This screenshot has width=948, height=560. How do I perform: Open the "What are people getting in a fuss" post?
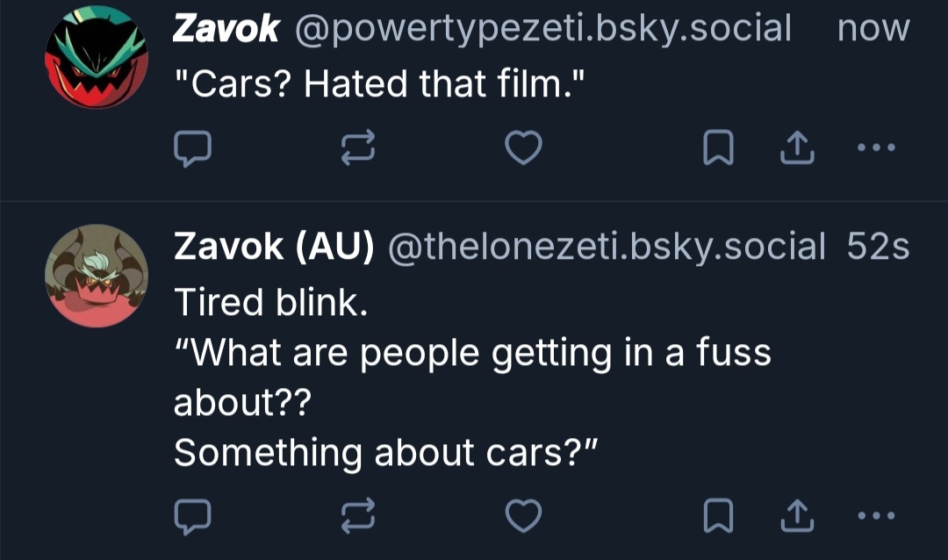point(472,353)
